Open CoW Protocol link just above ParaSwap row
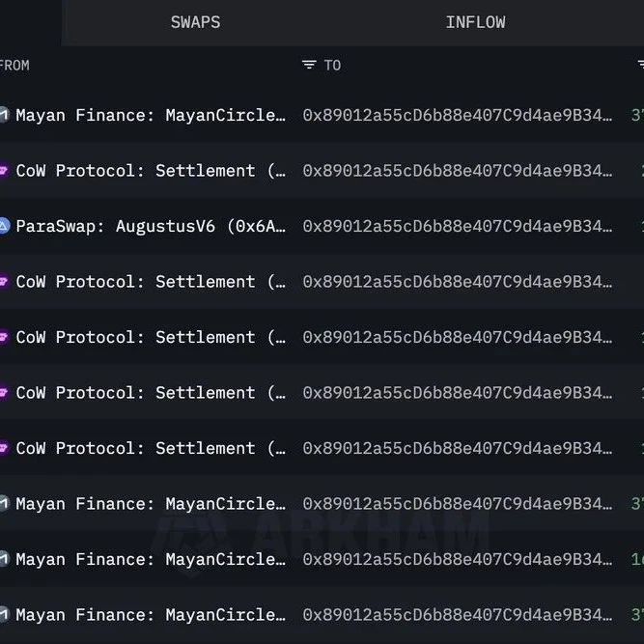 (151, 171)
